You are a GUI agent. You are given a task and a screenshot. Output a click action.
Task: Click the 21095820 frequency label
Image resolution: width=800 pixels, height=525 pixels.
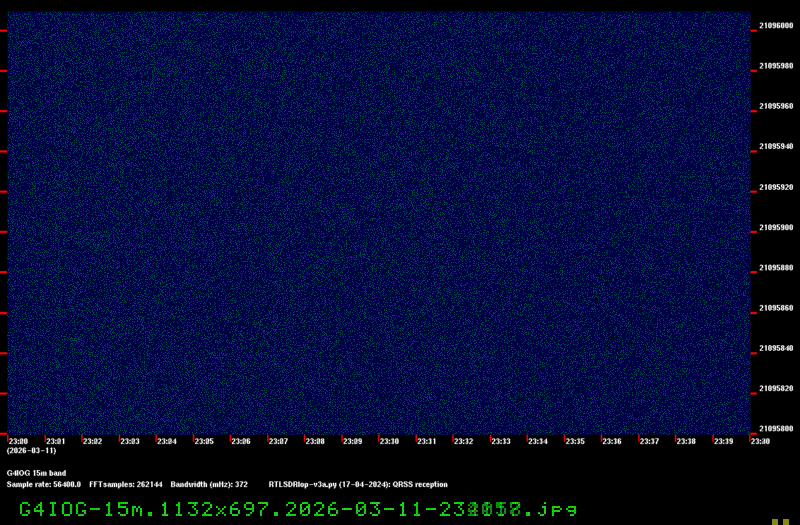coord(776,388)
